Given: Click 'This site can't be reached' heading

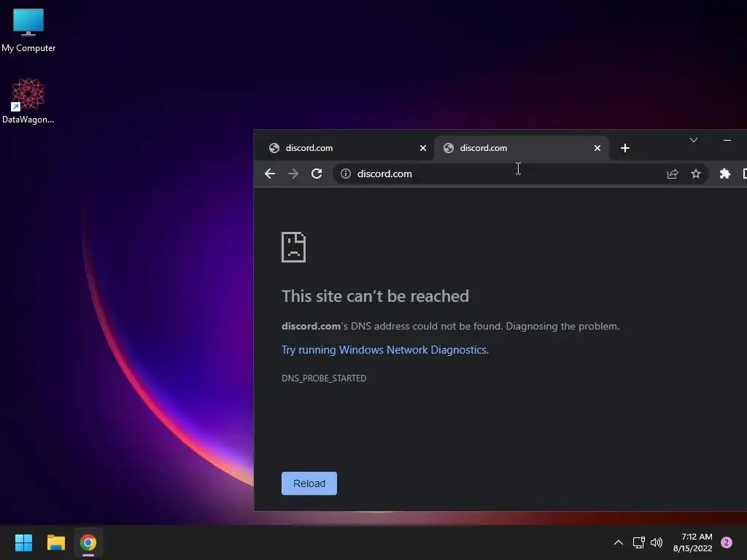Looking at the screenshot, I should [x=376, y=296].
